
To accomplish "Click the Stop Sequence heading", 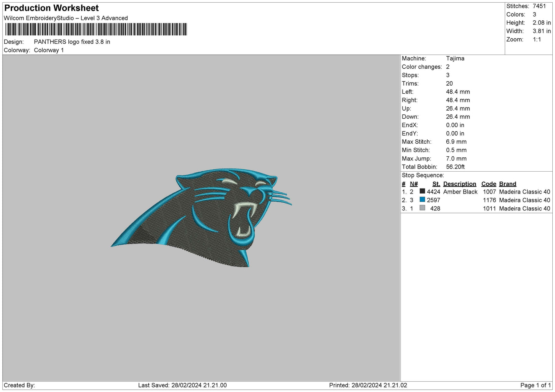I will (x=422, y=175).
